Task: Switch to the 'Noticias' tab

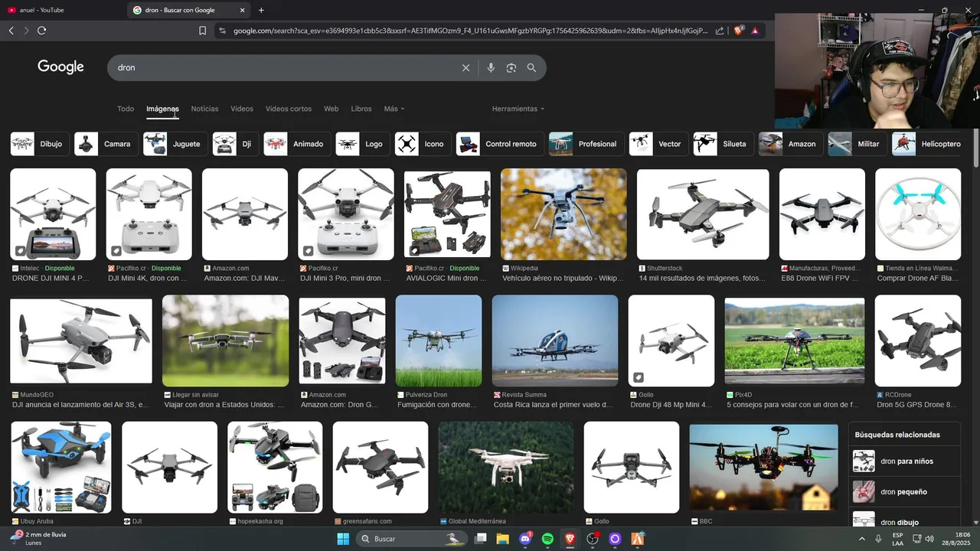Action: point(204,109)
